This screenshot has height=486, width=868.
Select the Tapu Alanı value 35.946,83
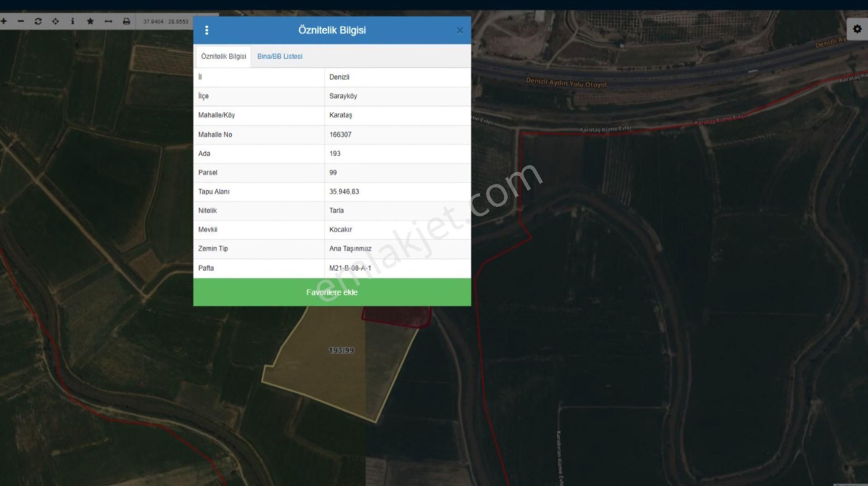coord(344,191)
